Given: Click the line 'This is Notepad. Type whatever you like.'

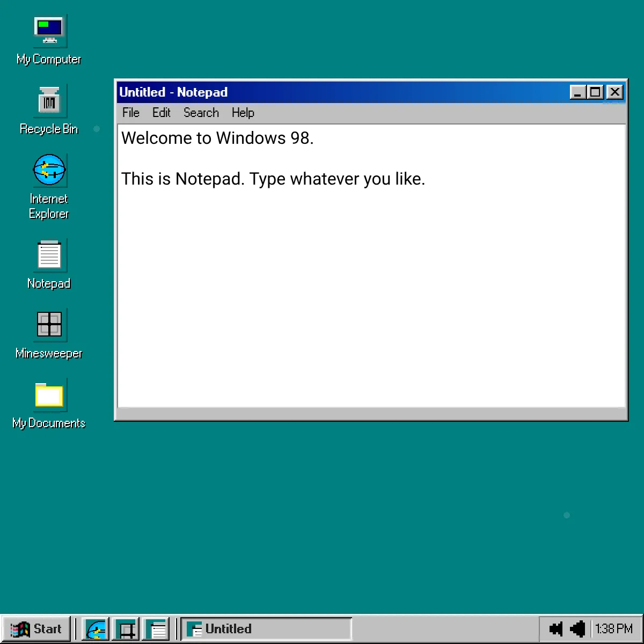Looking at the screenshot, I should 273,179.
